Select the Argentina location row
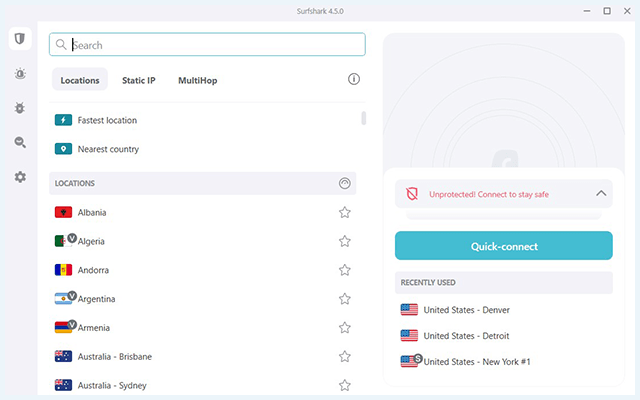This screenshot has height=400, width=640. tap(202, 299)
